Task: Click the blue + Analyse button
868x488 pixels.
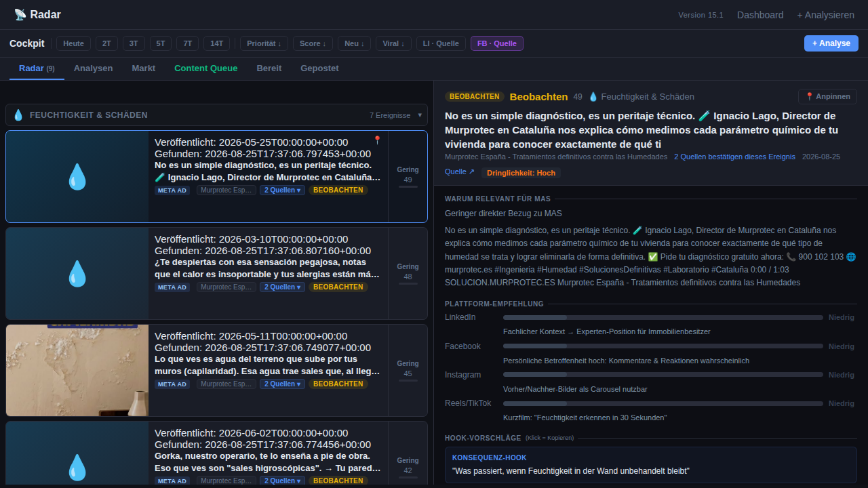Action: point(831,43)
